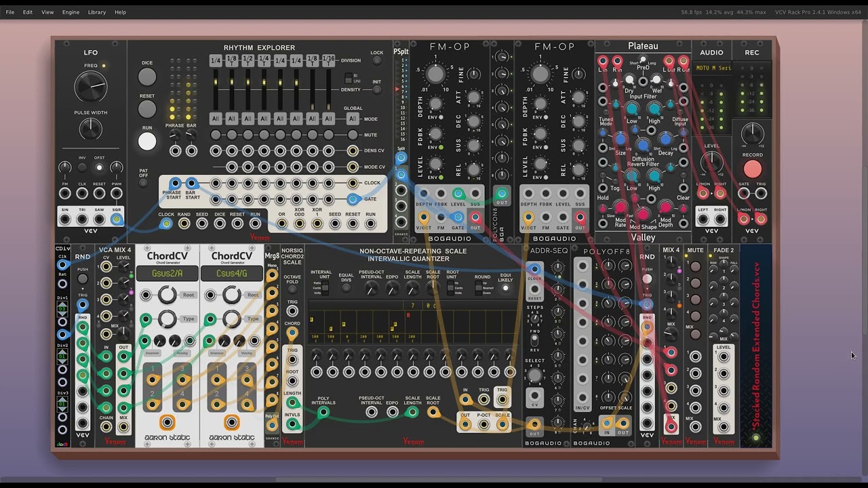This screenshot has width=868, height=488.
Task: Toggle the EQUI LIKELY button
Action: click(x=505, y=288)
